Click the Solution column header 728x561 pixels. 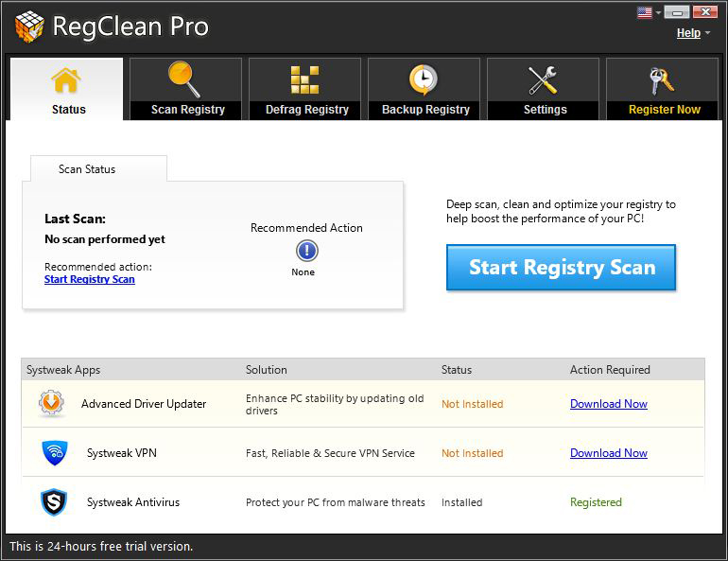pos(266,370)
